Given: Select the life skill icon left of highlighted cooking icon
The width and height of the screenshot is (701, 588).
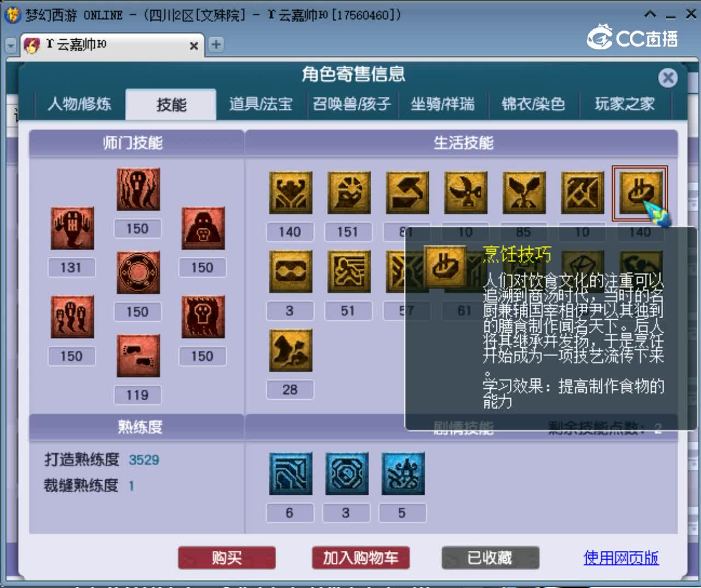Looking at the screenshot, I should 582,192.
